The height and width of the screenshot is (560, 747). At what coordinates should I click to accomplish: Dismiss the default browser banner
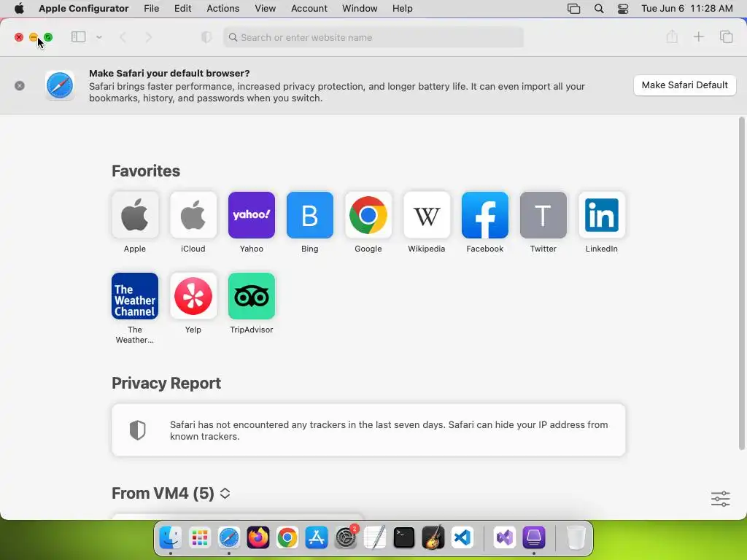coord(20,86)
